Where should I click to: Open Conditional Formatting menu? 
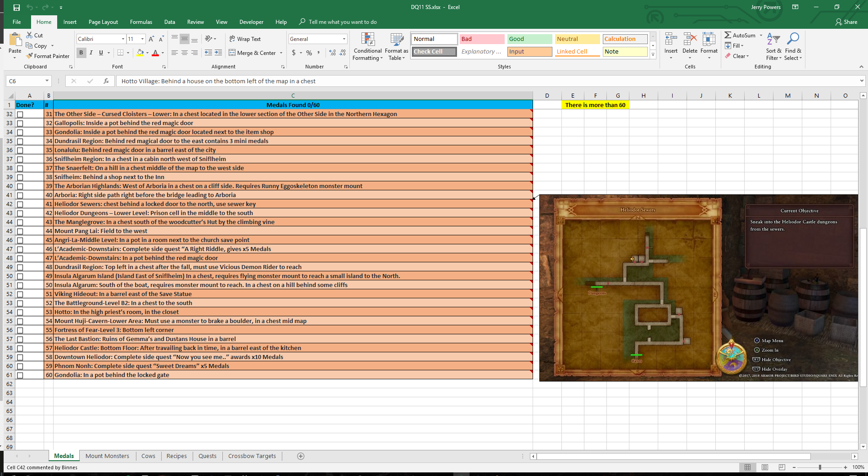(x=367, y=46)
